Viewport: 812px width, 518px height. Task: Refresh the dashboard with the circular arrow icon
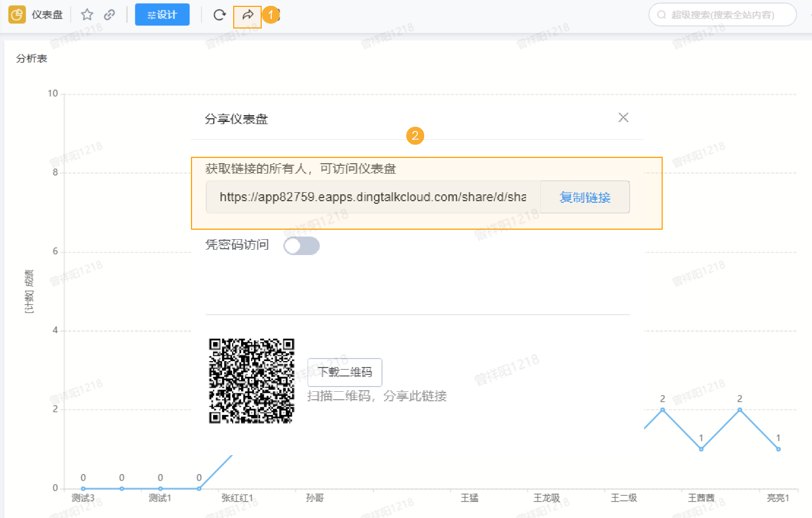point(219,14)
